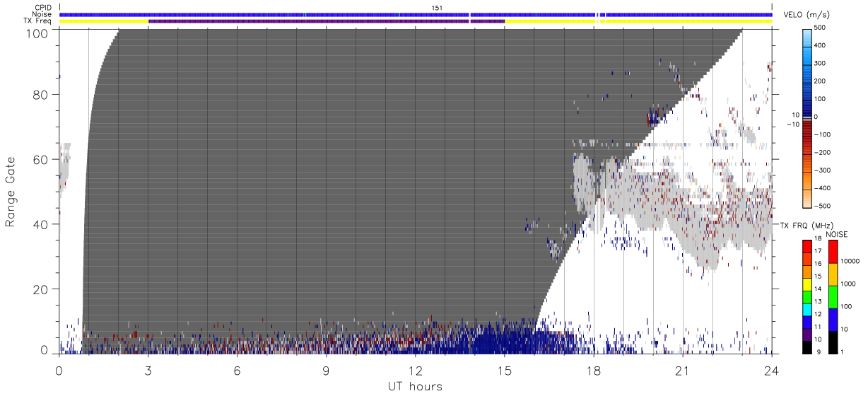
Task: Click the velocity scale label 400
Action: coord(820,45)
